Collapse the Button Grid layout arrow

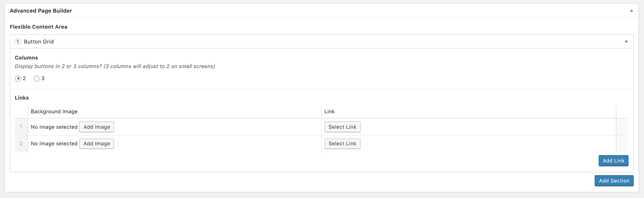626,41
